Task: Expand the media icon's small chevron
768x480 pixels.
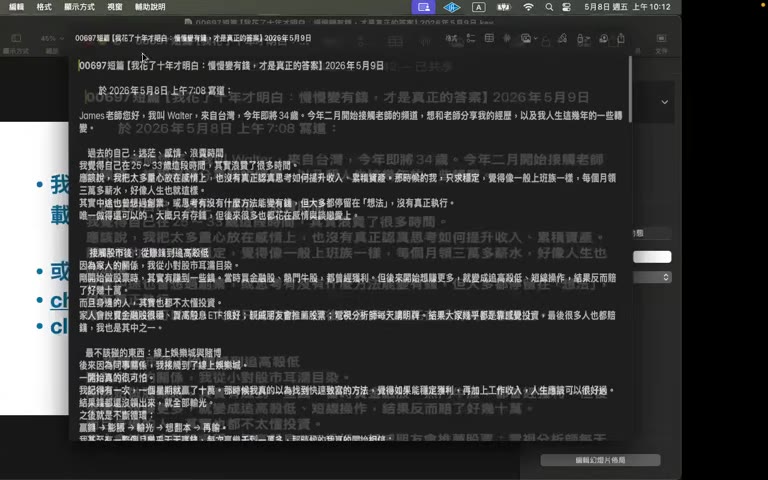Action: [535, 38]
